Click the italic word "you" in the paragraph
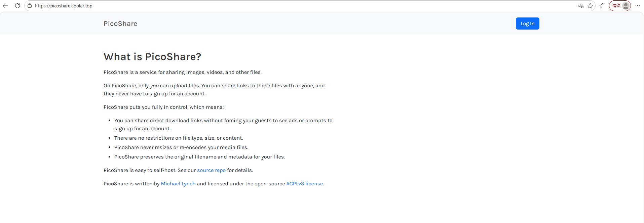The width and height of the screenshot is (644, 223). click(154, 86)
